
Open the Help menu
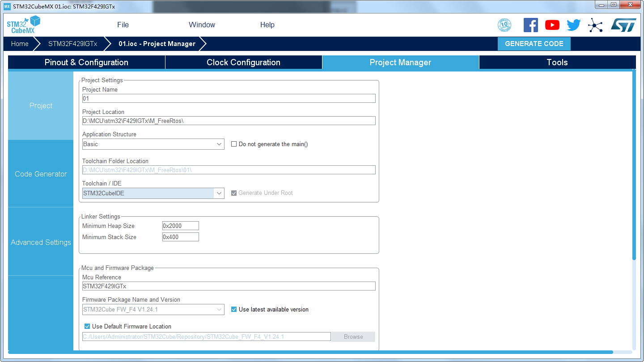267,25
